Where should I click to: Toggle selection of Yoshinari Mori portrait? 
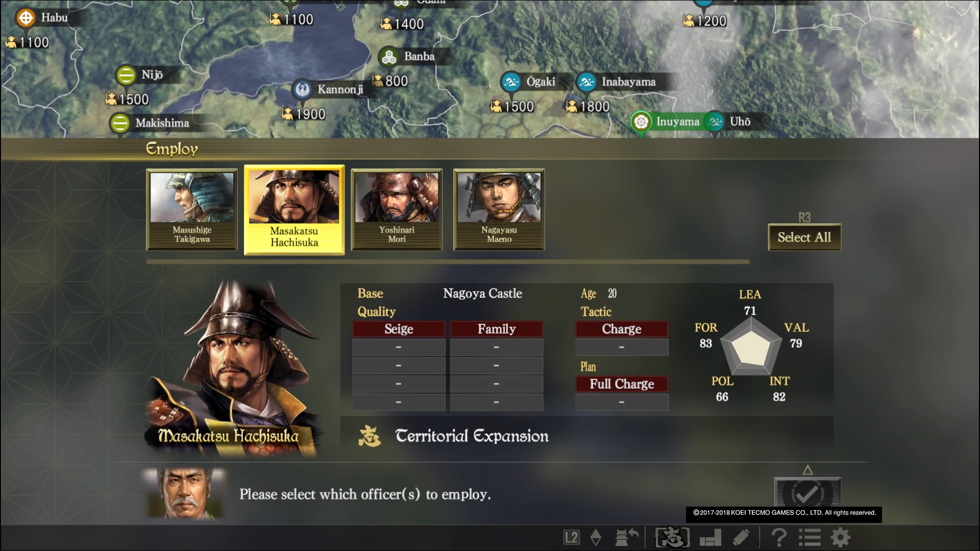click(x=397, y=209)
